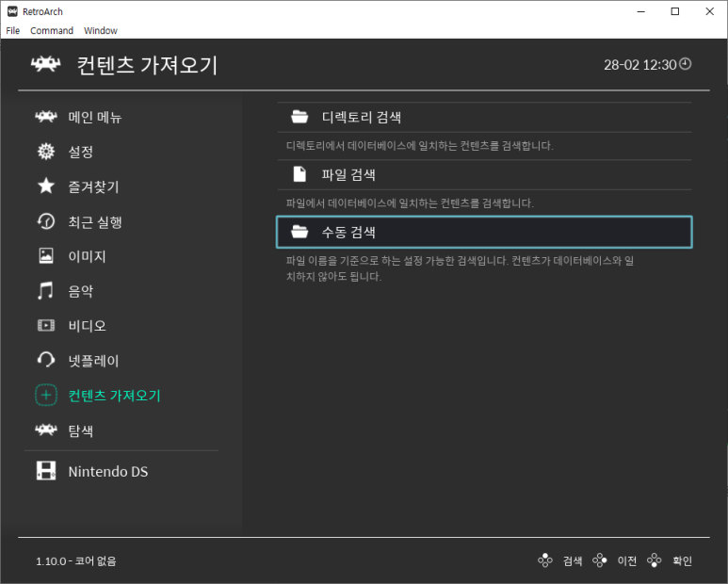
Task: Open the 음악 section
Action: [81, 291]
